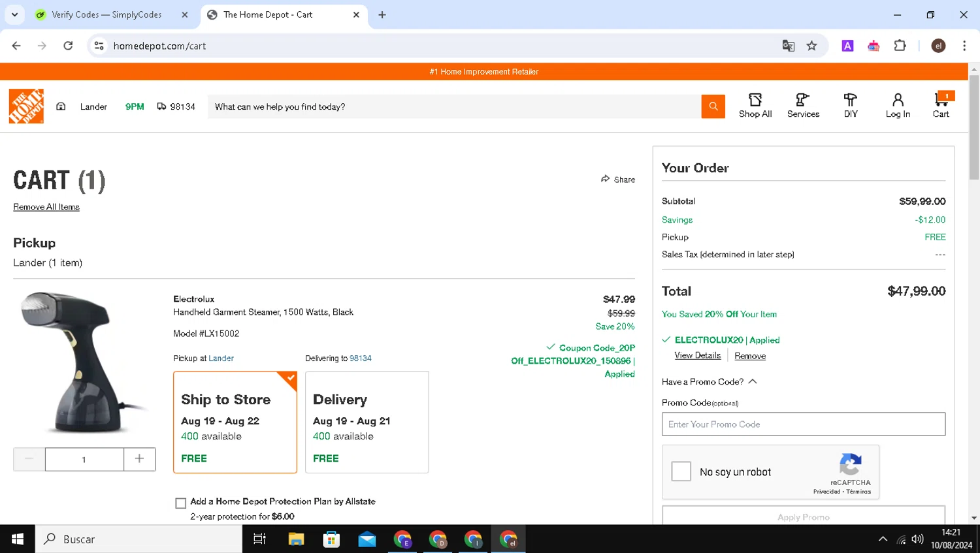
Task: Open the Shop All menu icon
Action: tap(755, 100)
